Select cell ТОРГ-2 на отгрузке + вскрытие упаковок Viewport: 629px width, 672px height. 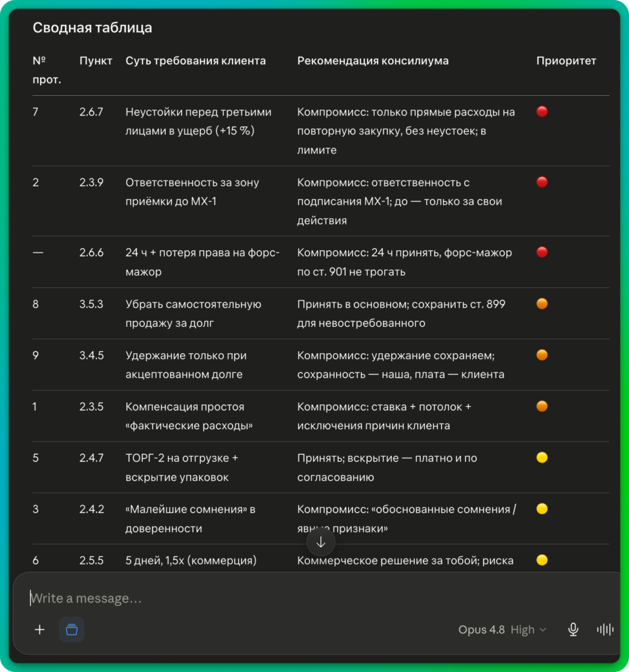181,467
